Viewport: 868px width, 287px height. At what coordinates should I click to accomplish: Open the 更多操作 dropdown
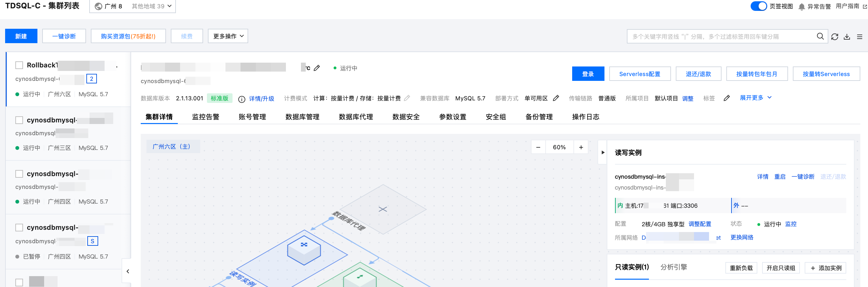point(228,36)
